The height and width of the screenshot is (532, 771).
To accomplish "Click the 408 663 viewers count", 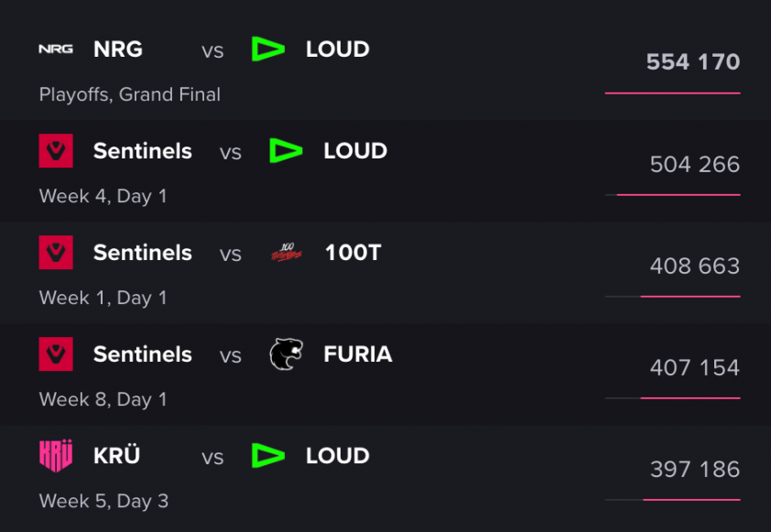I will click(695, 266).
